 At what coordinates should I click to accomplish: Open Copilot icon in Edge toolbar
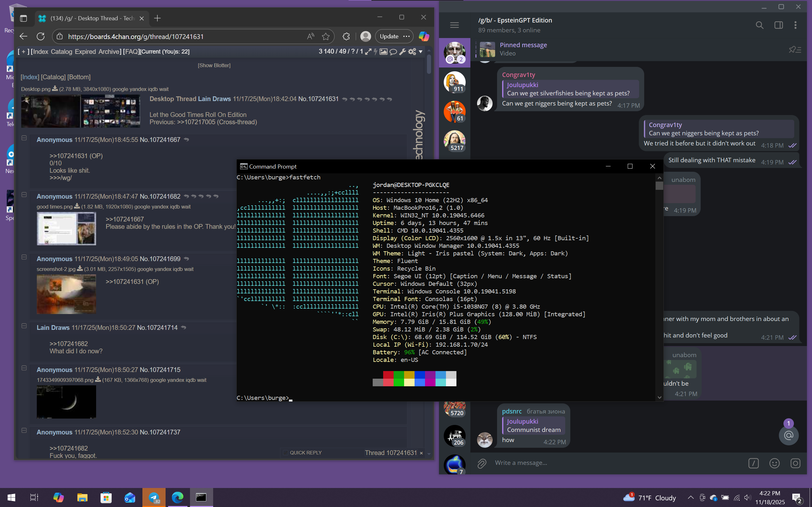click(423, 36)
